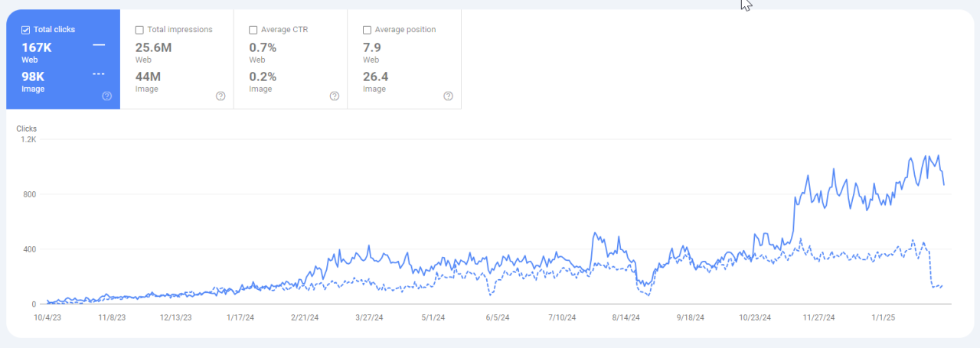Image resolution: width=980 pixels, height=348 pixels.
Task: Tick the Average CTR checkbox
Action: pos(253,30)
